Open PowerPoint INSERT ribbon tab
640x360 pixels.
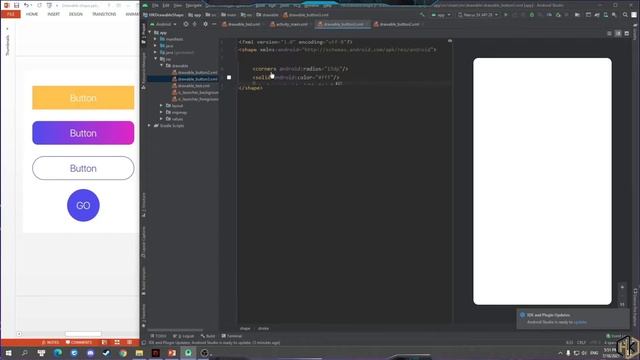pos(53,14)
